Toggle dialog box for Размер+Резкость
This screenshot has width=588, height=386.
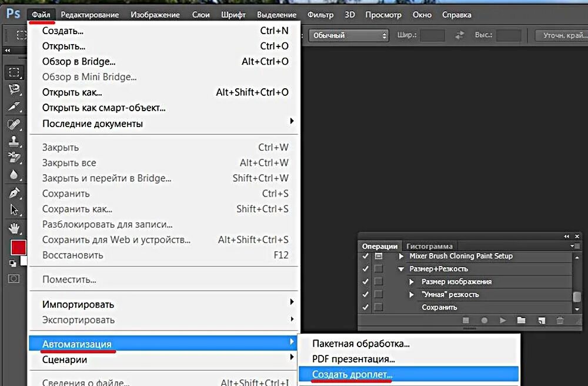pyautogui.click(x=378, y=268)
